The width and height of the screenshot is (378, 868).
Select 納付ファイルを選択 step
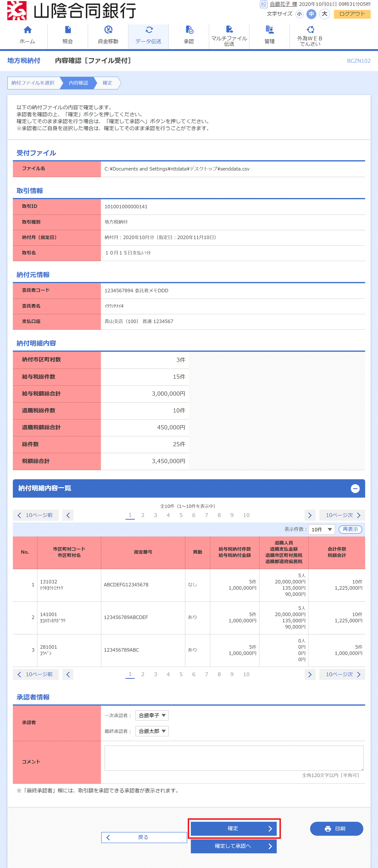click(x=33, y=83)
